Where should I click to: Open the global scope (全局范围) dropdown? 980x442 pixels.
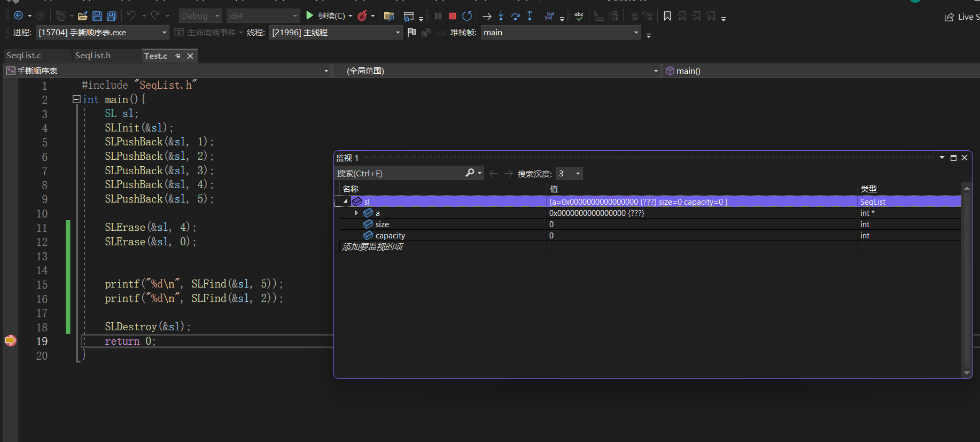[497, 71]
